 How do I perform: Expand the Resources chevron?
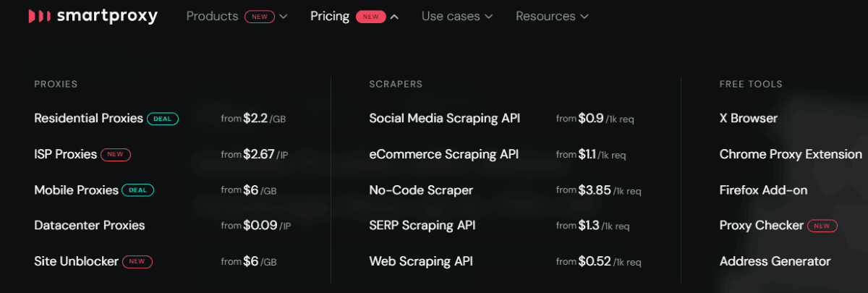pyautogui.click(x=584, y=17)
